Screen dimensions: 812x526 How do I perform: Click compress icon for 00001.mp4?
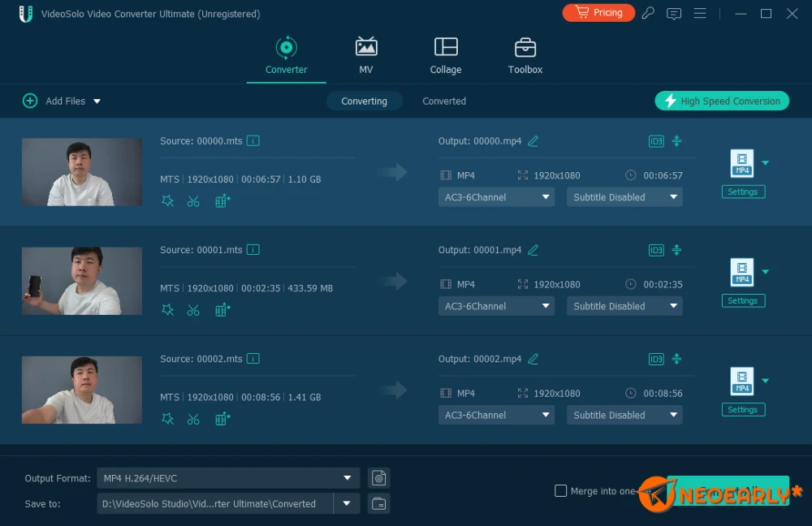677,250
